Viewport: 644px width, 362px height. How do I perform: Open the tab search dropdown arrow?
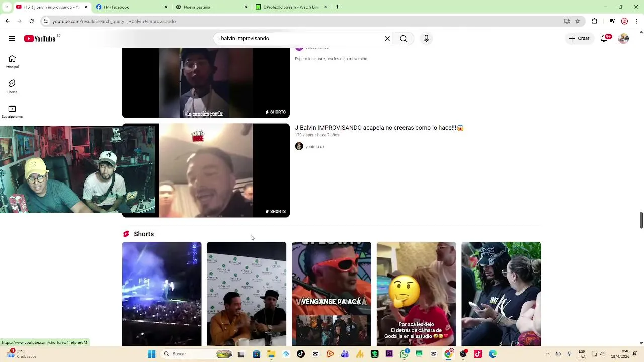point(7,7)
